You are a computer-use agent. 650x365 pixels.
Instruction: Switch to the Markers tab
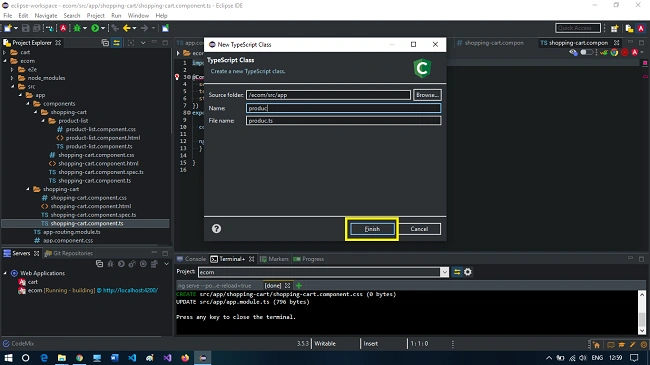[274, 259]
